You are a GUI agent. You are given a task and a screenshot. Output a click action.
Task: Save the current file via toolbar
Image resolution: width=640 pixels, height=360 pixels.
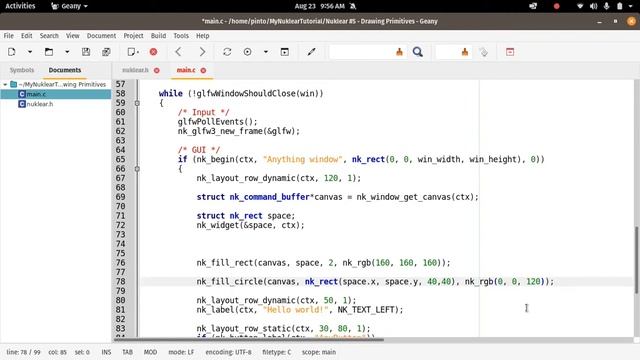coord(86,52)
